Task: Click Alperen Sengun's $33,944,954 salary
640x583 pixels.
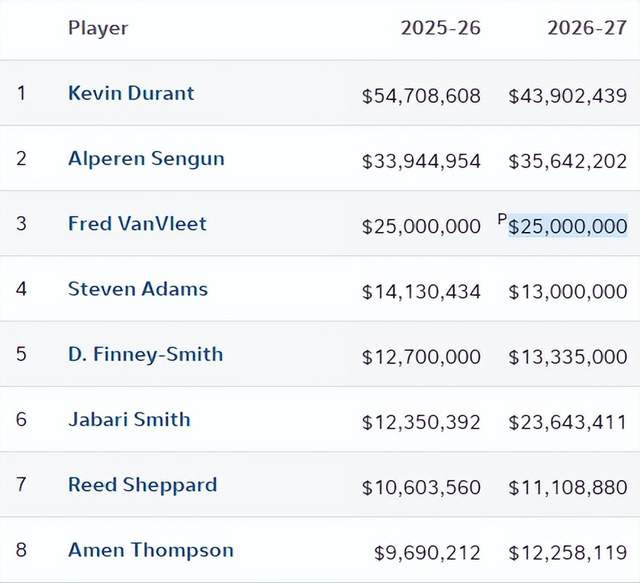Action: point(421,161)
